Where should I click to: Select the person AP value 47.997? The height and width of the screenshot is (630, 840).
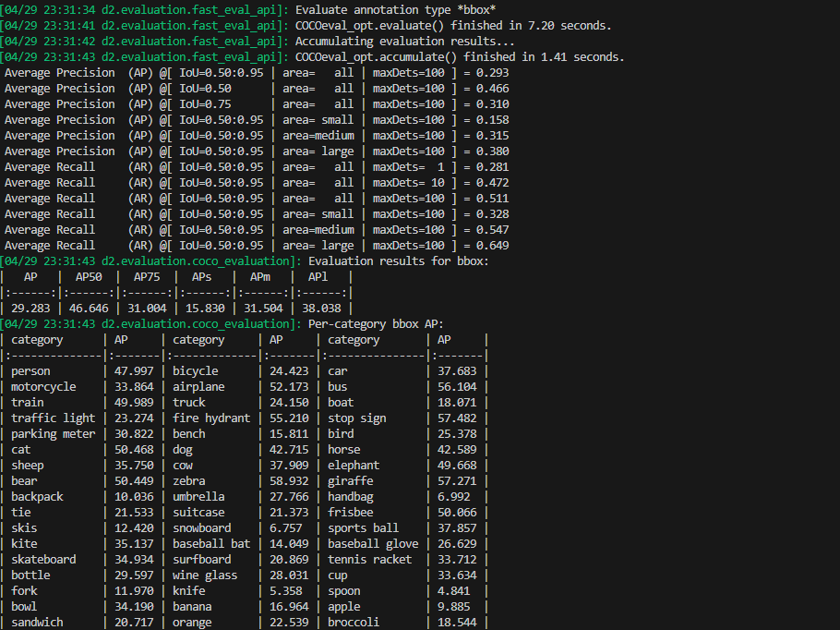coord(134,371)
